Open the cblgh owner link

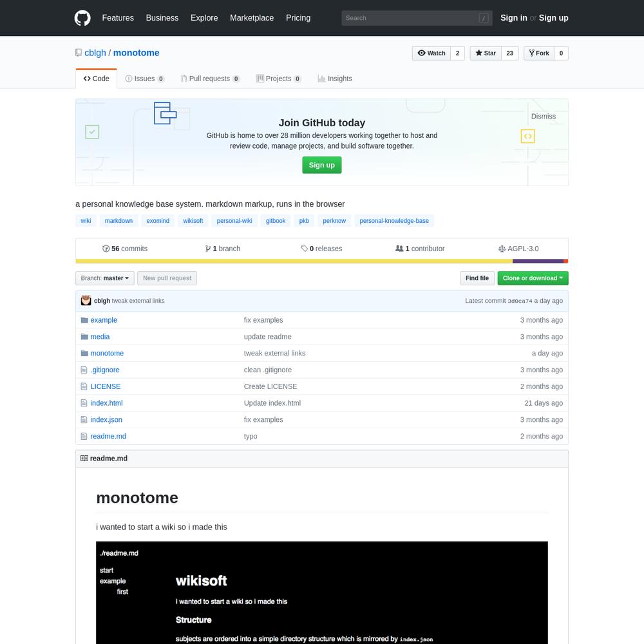point(95,53)
